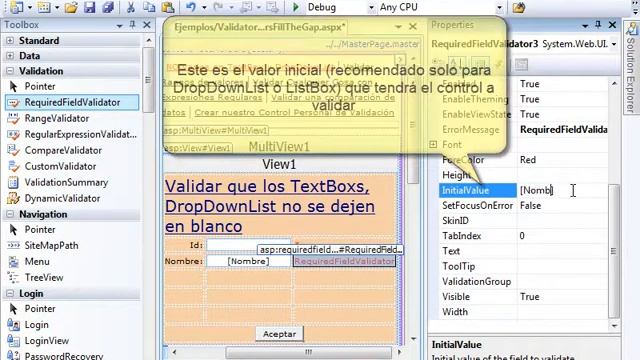Image resolution: width=640 pixels, height=360 pixels.
Task: Select TreeView control in Toolbox
Action: pyautogui.click(x=44, y=278)
